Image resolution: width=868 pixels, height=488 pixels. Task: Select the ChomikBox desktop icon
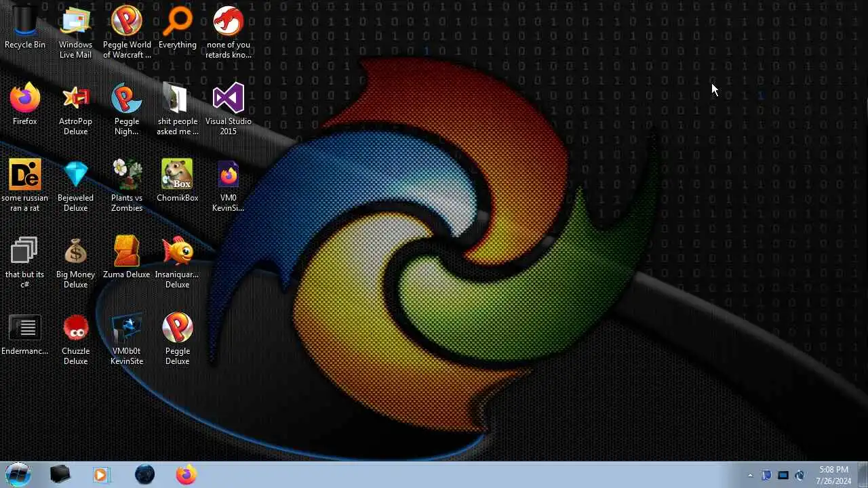tap(178, 182)
